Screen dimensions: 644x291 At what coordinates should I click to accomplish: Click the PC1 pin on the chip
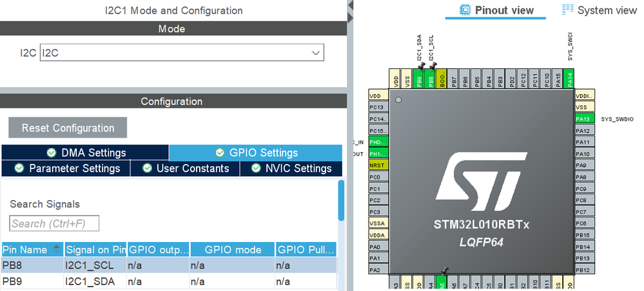[378, 188]
